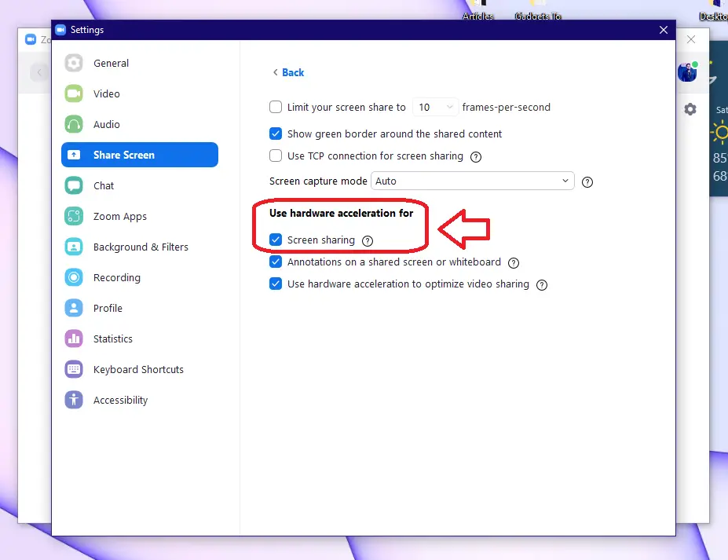The image size is (728, 560).
Task: Click the Keyboard Shortcuts keyboard icon
Action: (x=74, y=370)
